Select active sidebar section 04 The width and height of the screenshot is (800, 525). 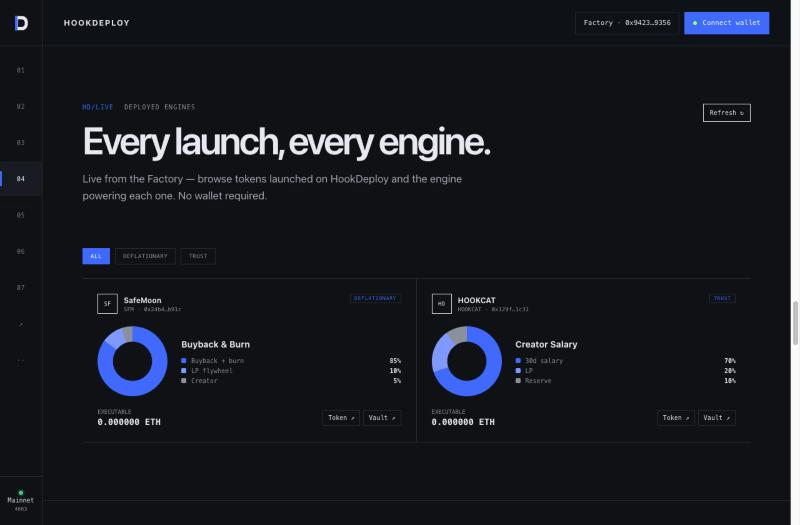20,179
